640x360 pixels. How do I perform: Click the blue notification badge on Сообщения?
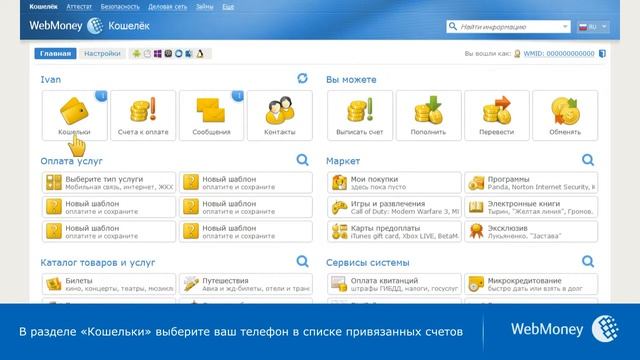pyautogui.click(x=238, y=96)
